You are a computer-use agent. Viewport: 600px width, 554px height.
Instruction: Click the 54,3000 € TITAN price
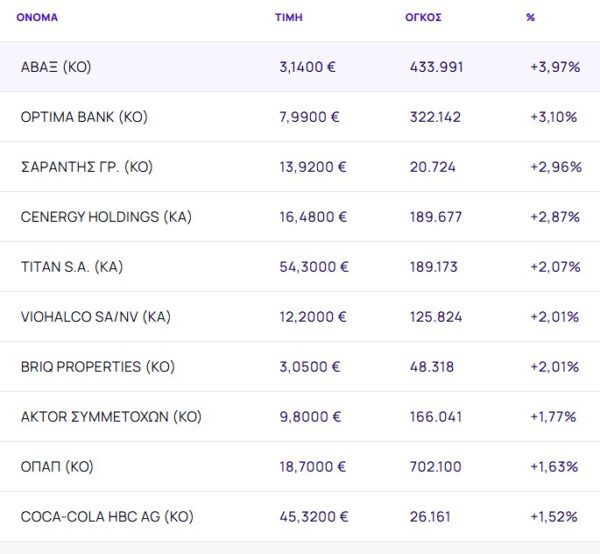(x=313, y=267)
